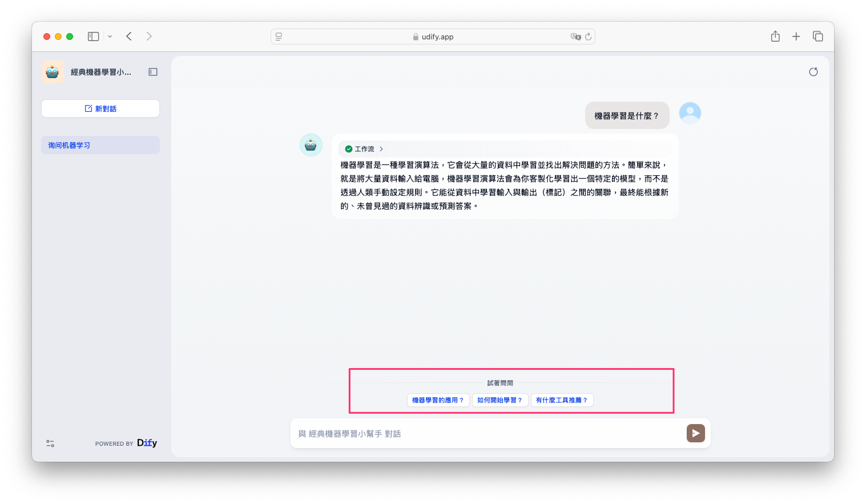
Task: Click the restart conversation icon
Action: (813, 72)
